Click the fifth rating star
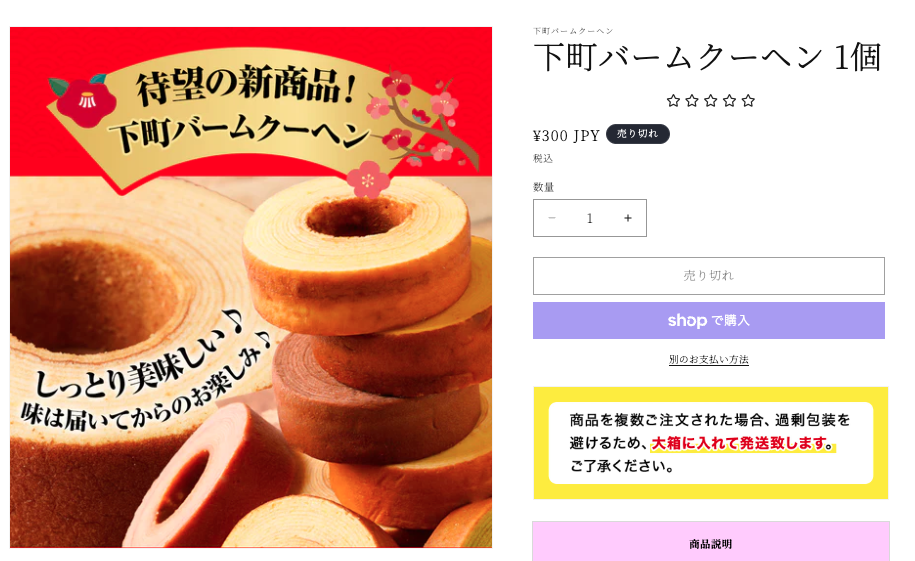The width and height of the screenshot is (915, 561). point(748,101)
